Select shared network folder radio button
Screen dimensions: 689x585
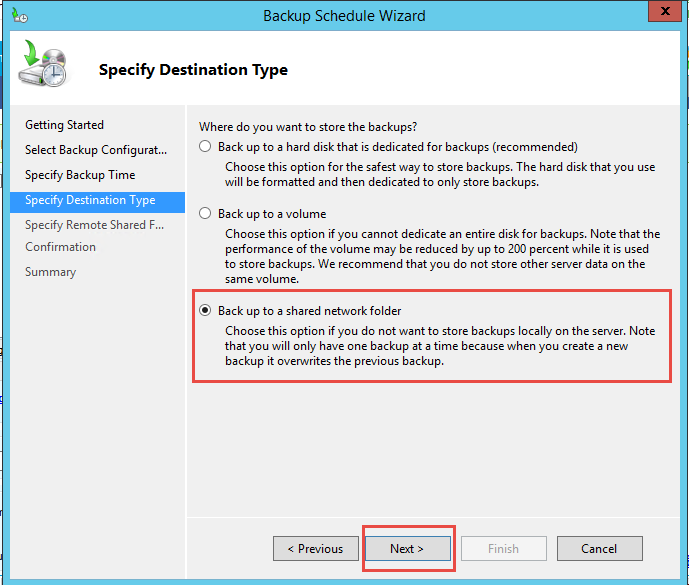click(205, 310)
